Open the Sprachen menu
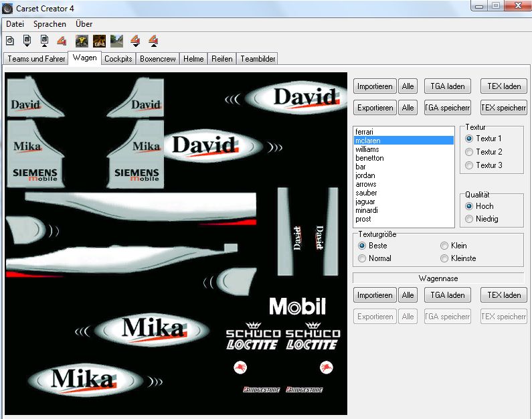The height and width of the screenshot is (419, 532). coord(50,23)
